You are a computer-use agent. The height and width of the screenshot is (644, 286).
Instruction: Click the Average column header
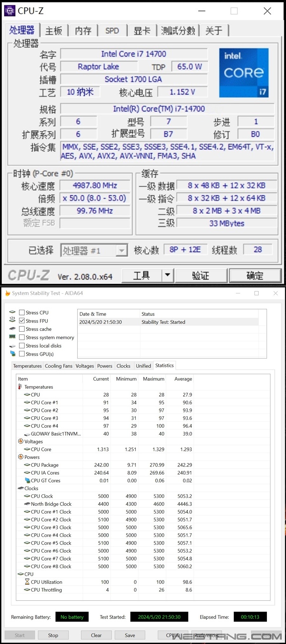[x=180, y=379]
